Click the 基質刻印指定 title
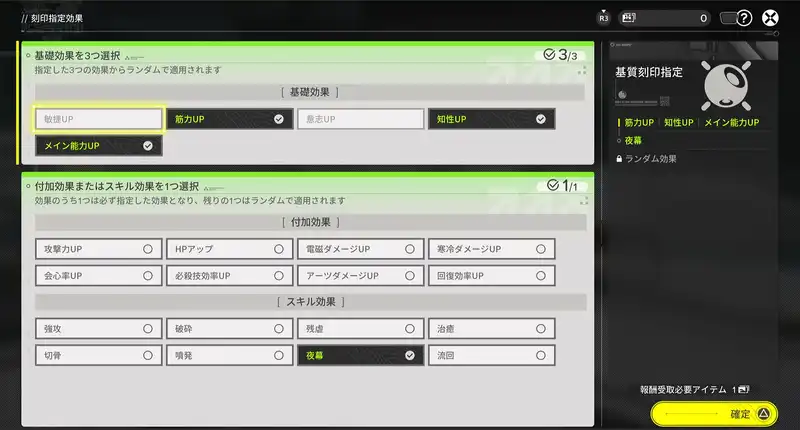800x430 pixels. pos(649,72)
